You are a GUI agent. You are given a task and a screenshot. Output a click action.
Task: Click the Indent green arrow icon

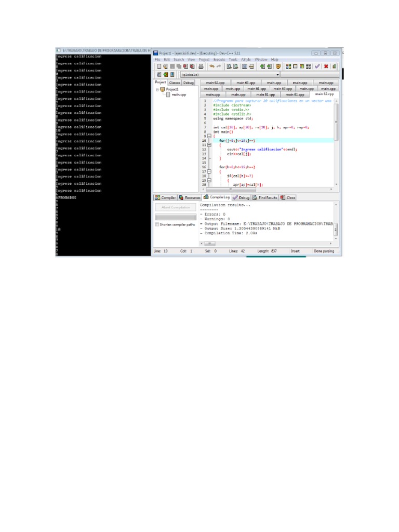262,66
